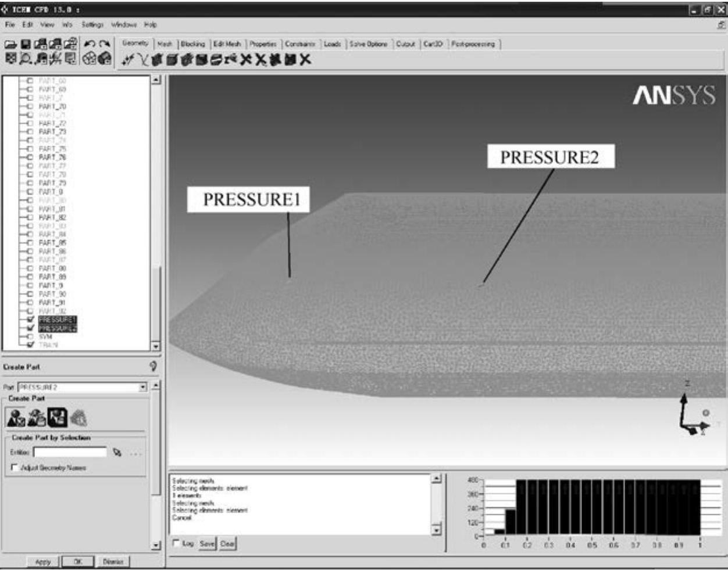Switch to the Blocking tab
This screenshot has height=570, width=728.
click(192, 44)
